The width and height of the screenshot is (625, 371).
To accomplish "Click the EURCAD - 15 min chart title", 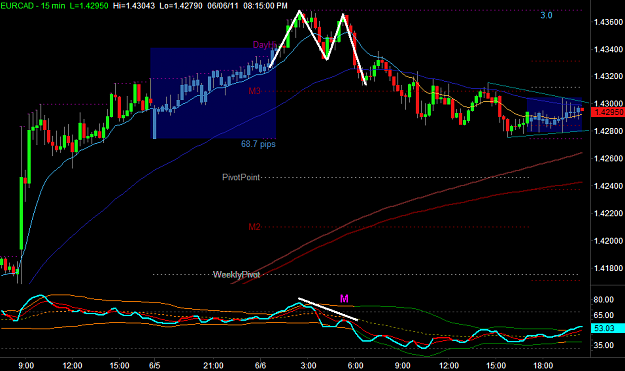I will click(x=33, y=6).
